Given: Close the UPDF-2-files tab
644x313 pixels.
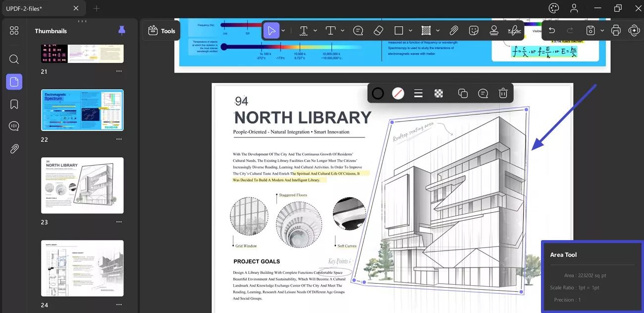Looking at the screenshot, I should pos(76,8).
